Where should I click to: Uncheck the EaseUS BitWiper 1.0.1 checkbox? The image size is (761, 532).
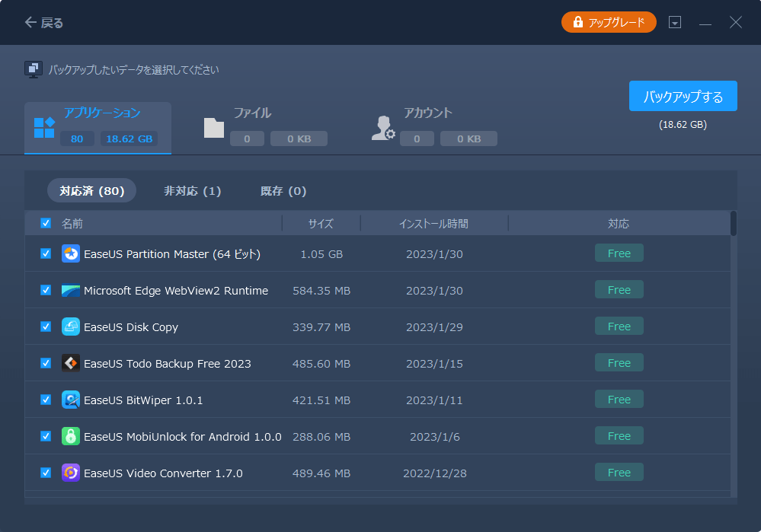click(x=46, y=400)
